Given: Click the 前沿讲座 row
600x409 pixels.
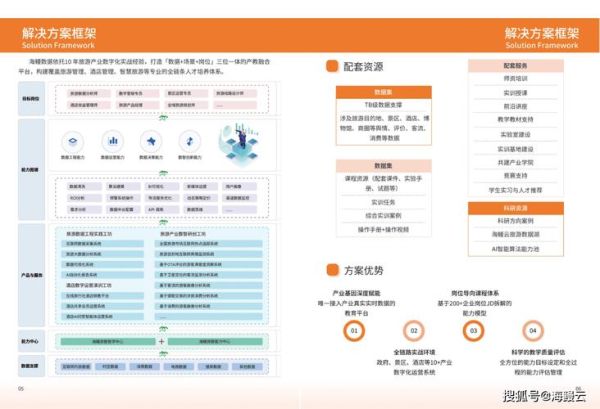Looking at the screenshot, I should (515, 106).
